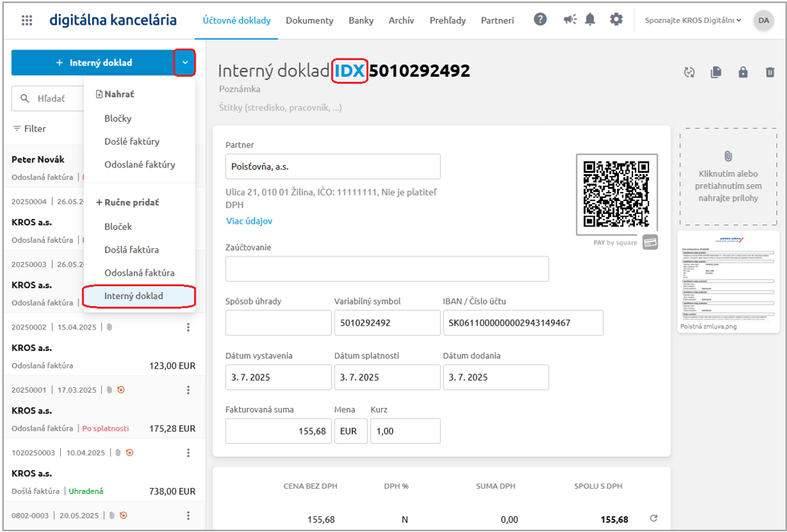Open three-dot menu for invoice 20250002

coord(188,327)
